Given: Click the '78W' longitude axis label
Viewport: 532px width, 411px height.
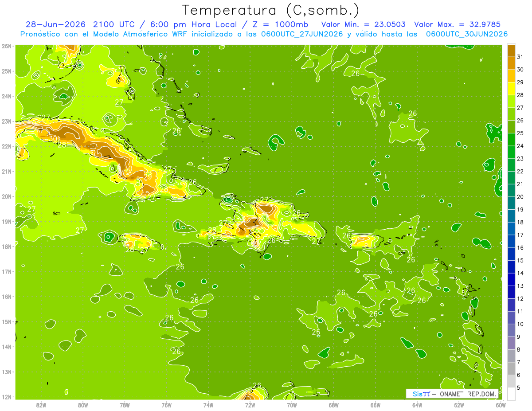Looking at the screenshot, I should [x=125, y=405].
